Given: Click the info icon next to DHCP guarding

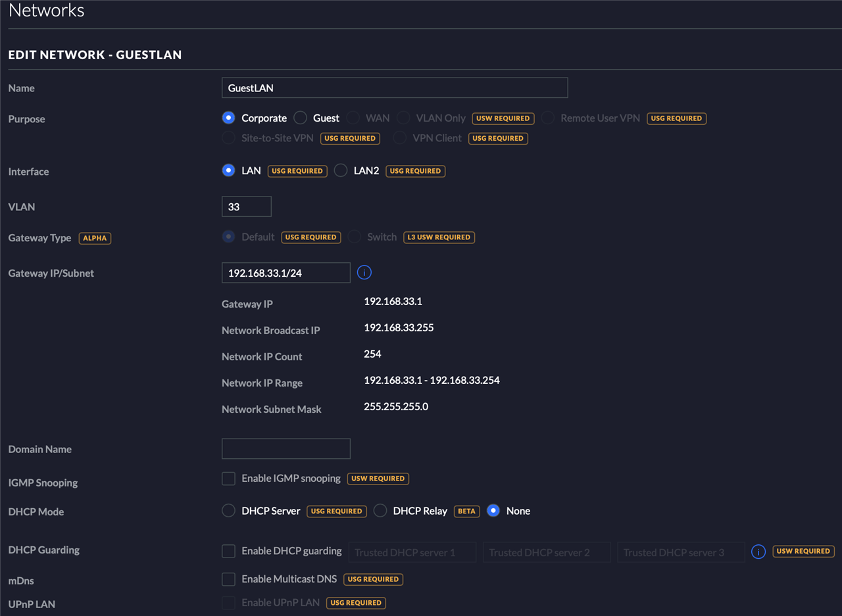Looking at the screenshot, I should tap(758, 552).
